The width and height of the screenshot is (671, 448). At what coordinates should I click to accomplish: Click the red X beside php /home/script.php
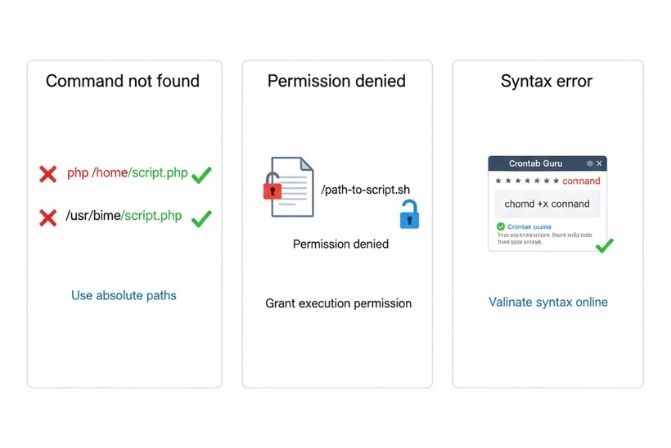(x=47, y=174)
